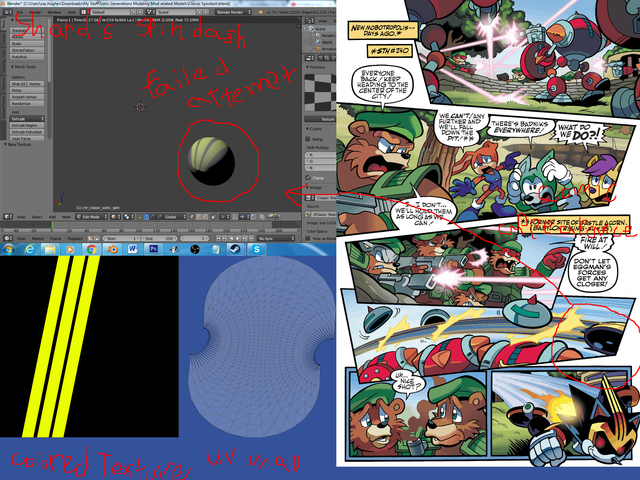Open the Mesh menu in 3D header

[x=66, y=217]
